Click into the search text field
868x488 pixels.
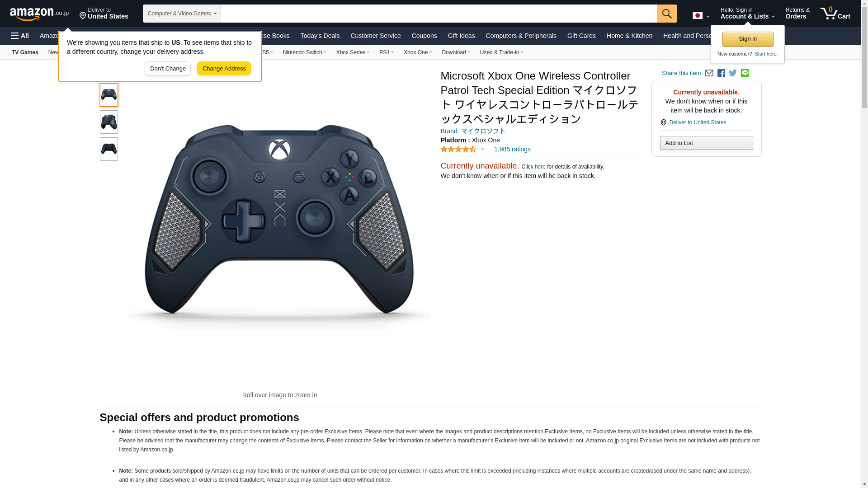pyautogui.click(x=439, y=14)
